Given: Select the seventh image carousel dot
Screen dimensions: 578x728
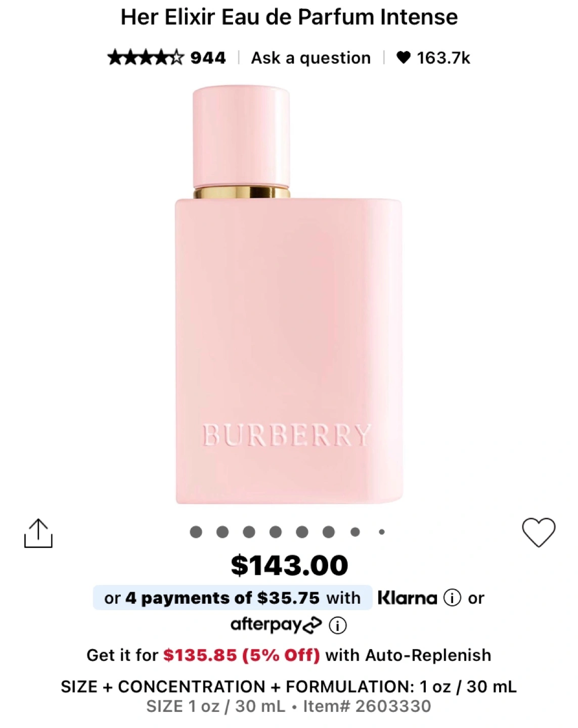Looking at the screenshot, I should click(x=355, y=532).
